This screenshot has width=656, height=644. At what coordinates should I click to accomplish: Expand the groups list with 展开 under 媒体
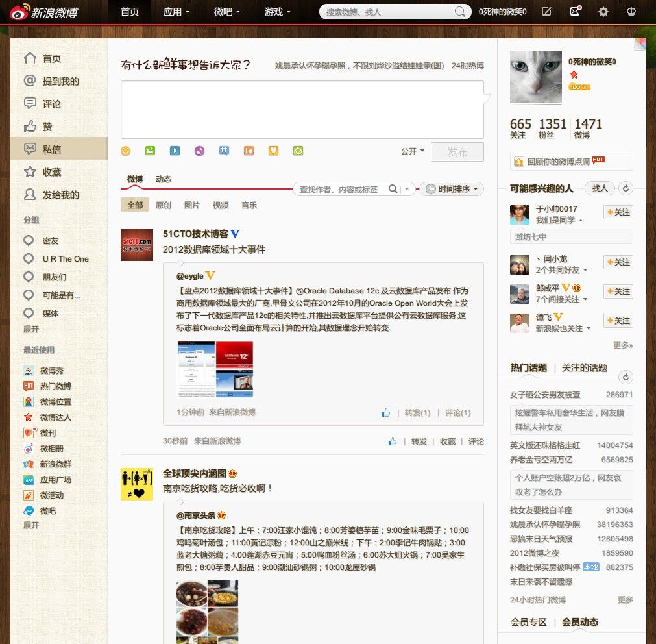pyautogui.click(x=31, y=329)
